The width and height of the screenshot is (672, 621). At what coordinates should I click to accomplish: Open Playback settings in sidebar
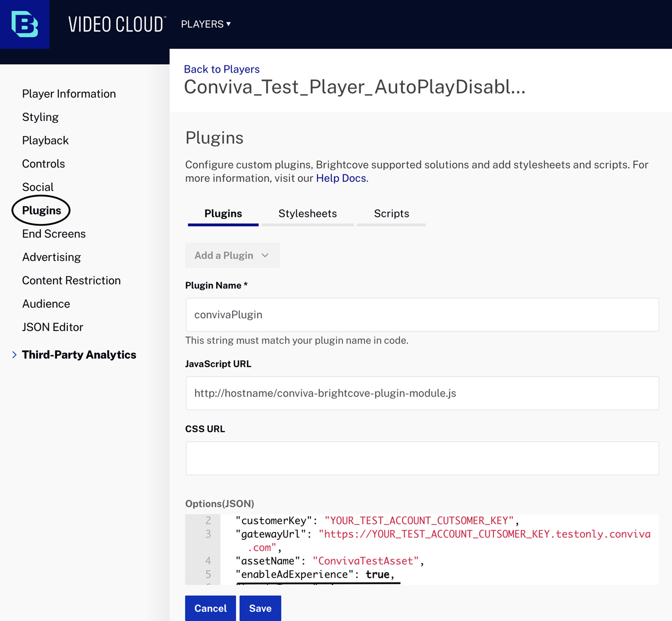(46, 141)
